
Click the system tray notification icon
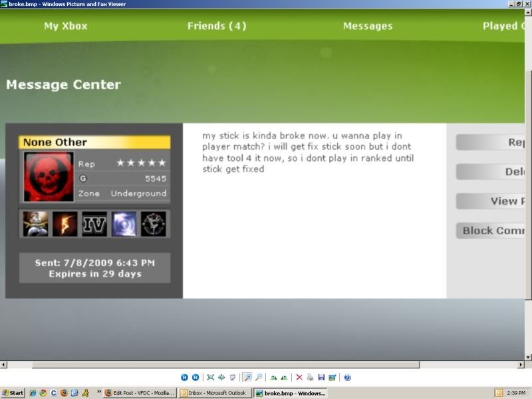pyautogui.click(x=499, y=393)
